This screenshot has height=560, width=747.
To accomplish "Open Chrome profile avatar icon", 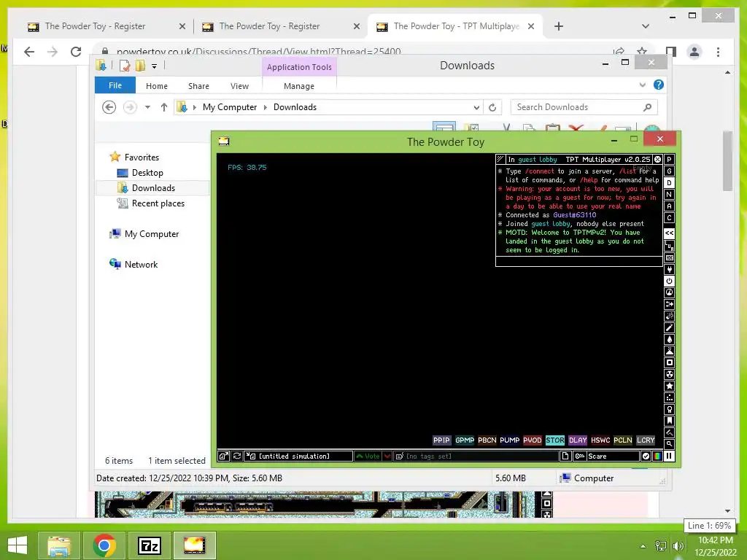I will (x=694, y=52).
